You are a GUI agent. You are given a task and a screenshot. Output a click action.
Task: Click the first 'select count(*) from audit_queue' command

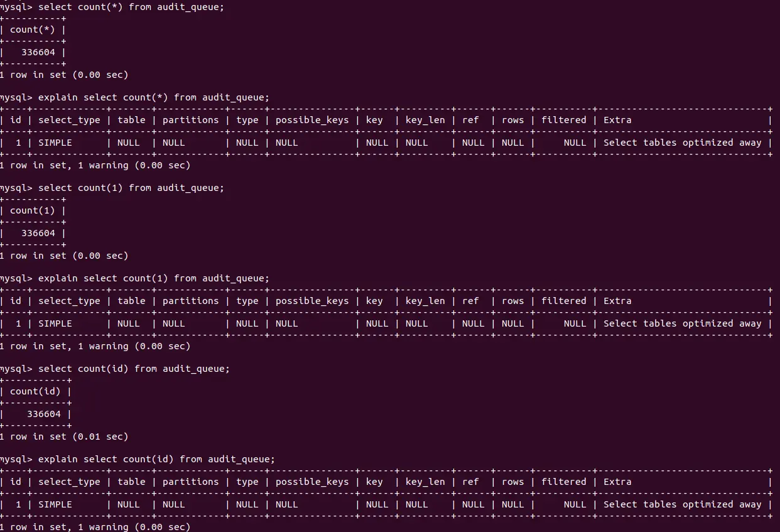coord(131,7)
